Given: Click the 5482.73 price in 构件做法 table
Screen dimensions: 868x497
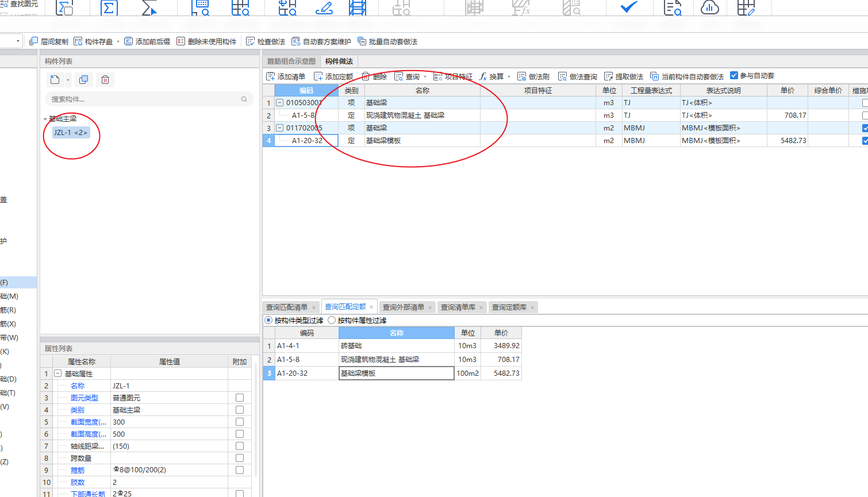Looking at the screenshot, I should (793, 141).
